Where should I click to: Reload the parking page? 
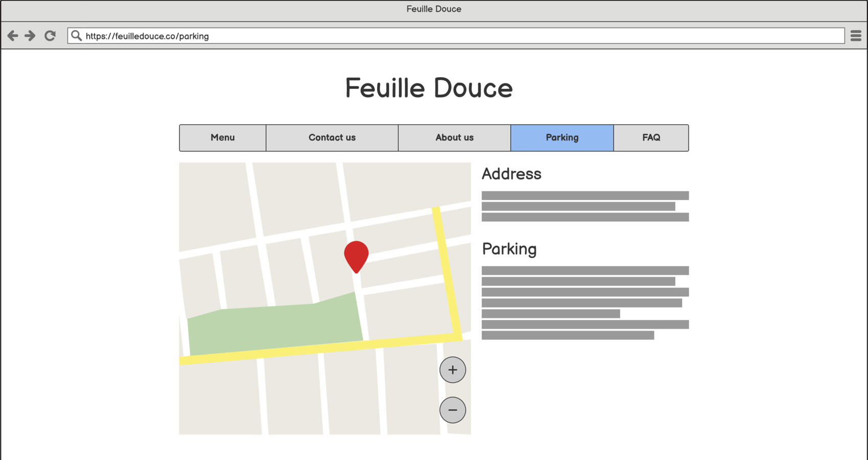coord(50,36)
